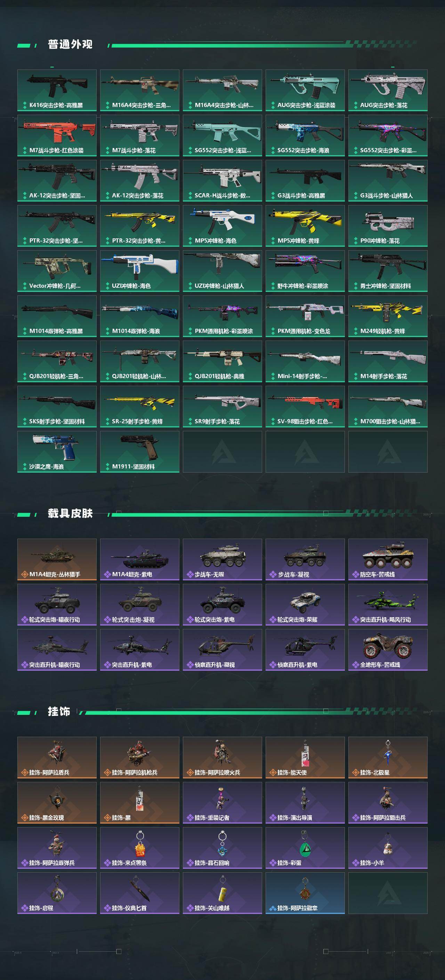
Task: Select the 挂饰-北极星 charm
Action: click(x=388, y=758)
